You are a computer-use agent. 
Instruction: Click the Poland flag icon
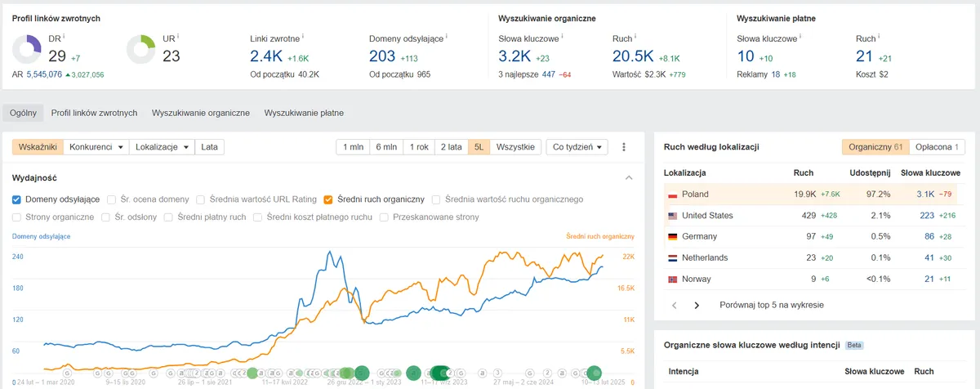tap(673, 194)
